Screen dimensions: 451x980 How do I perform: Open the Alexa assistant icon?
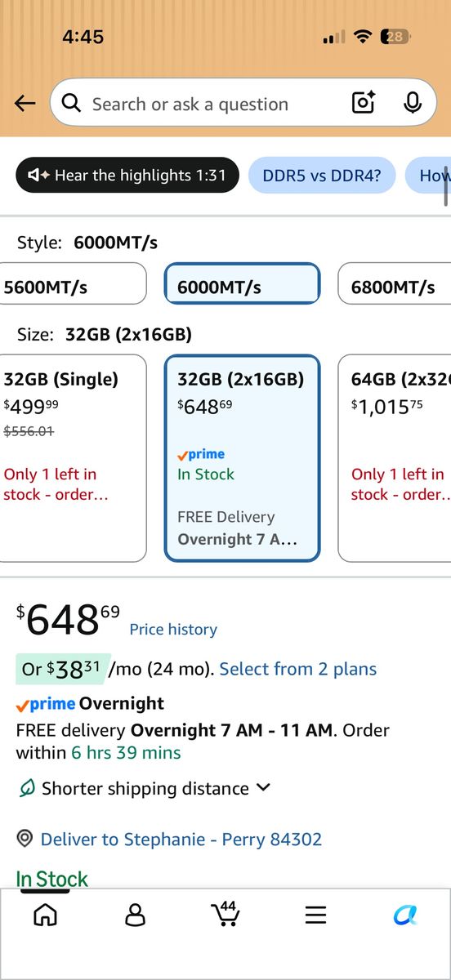405,915
